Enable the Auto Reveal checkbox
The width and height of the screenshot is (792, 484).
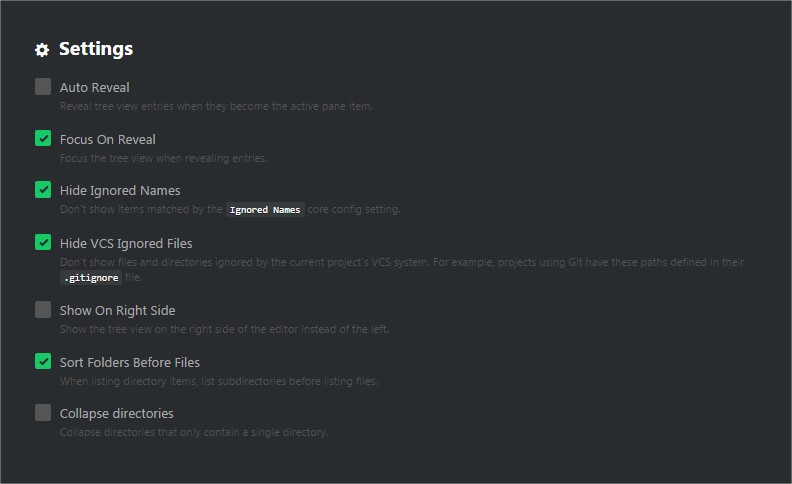(43, 87)
